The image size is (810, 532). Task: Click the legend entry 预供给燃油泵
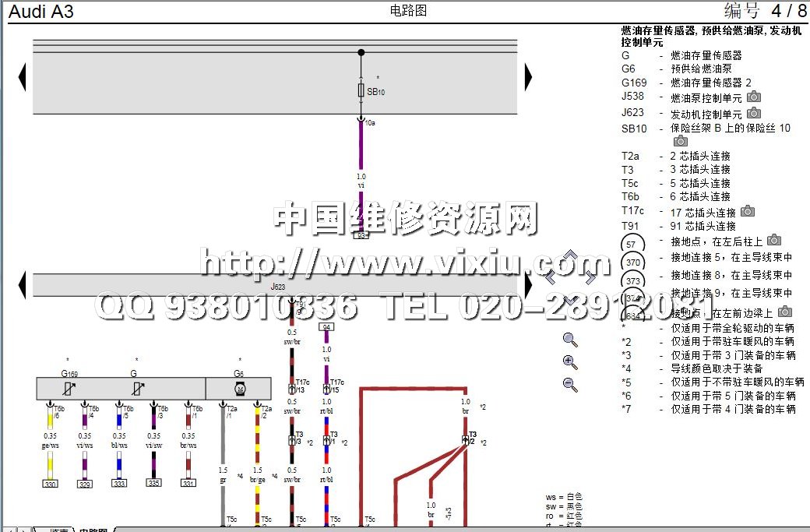(x=701, y=69)
